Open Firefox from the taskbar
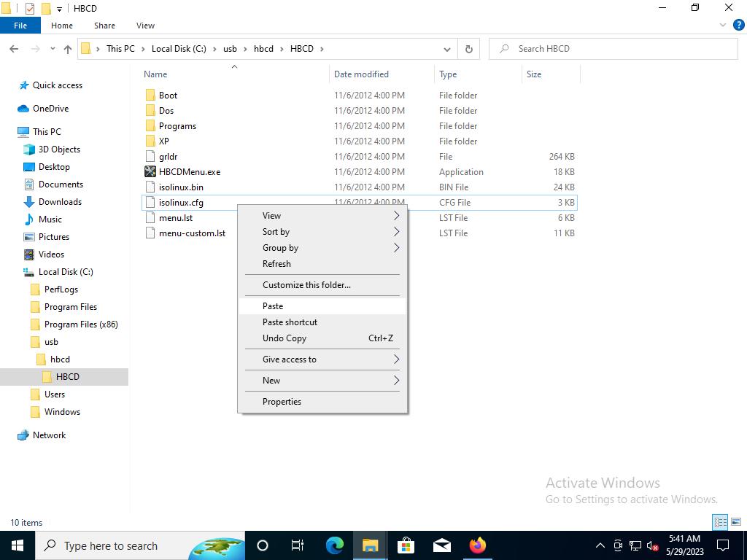Screen dimensions: 747x560 [478, 545]
